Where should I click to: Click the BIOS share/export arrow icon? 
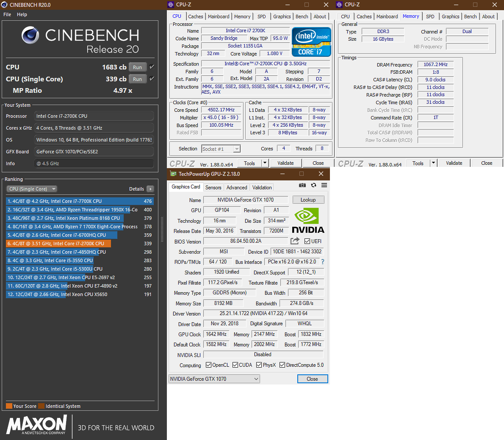[x=295, y=241]
